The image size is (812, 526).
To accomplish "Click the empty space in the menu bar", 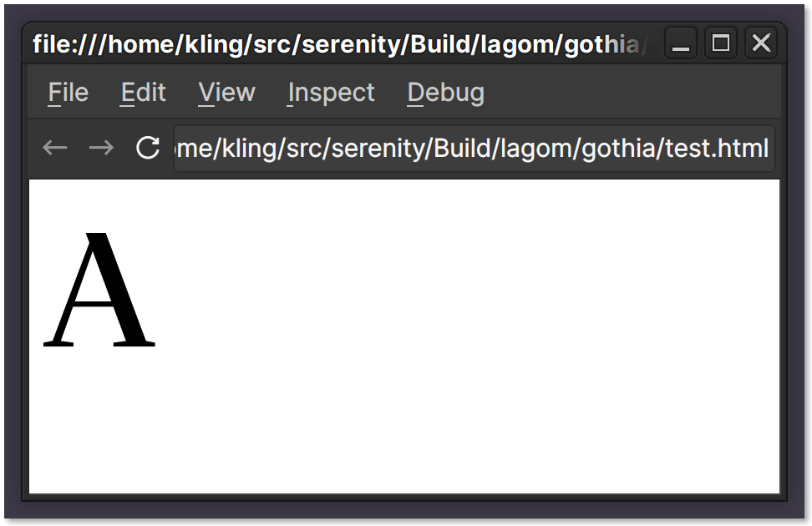I will point(627,93).
